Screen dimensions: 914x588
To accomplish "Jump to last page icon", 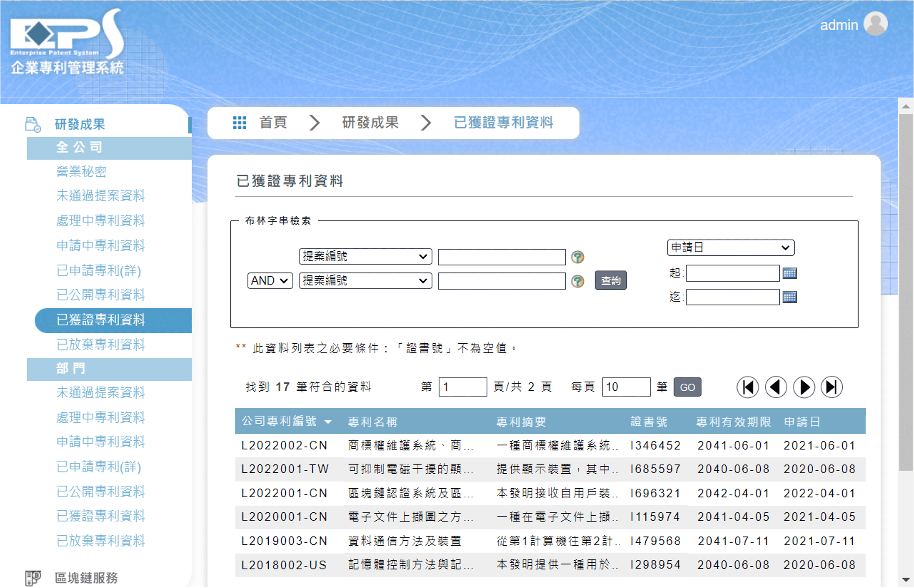I will point(832,387).
